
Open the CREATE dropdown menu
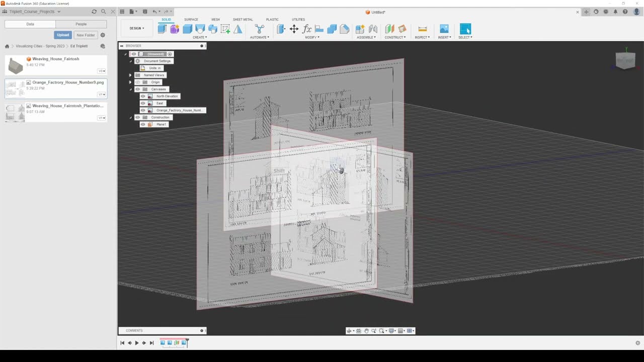[x=200, y=37]
